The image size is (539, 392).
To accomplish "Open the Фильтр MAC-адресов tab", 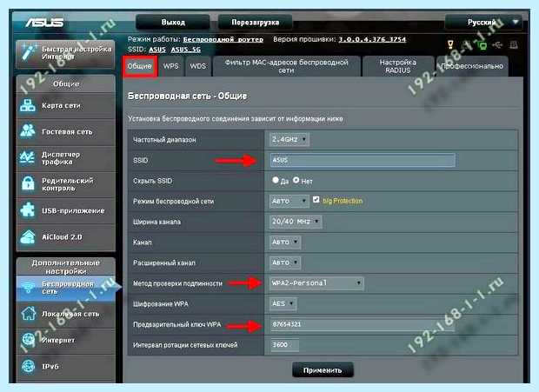I will [x=287, y=66].
